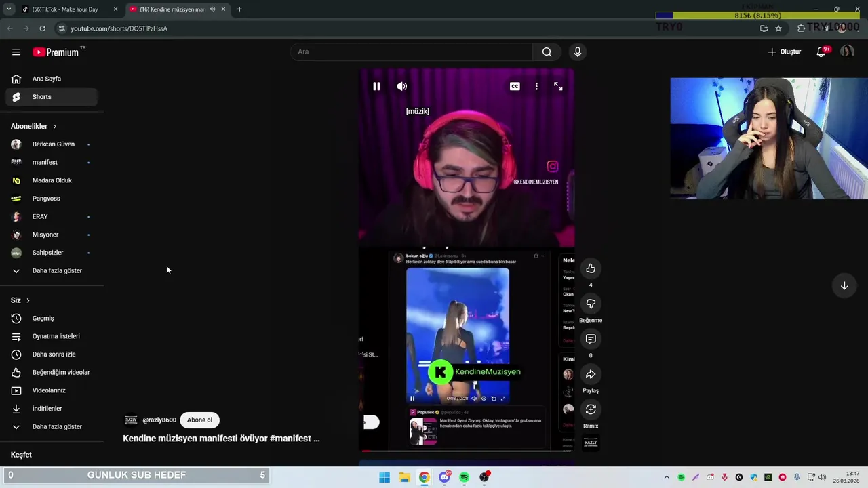The width and height of the screenshot is (868, 488).
Task: Open Berkcan Güven subscription
Action: [x=52, y=144]
